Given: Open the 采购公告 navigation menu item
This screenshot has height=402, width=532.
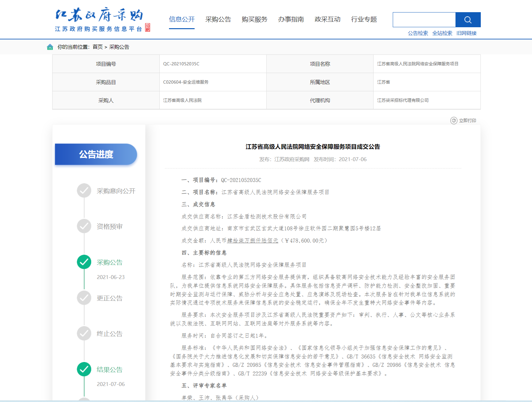Looking at the screenshot, I should pos(218,20).
